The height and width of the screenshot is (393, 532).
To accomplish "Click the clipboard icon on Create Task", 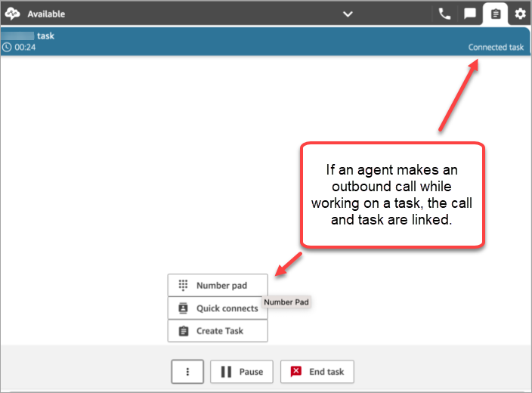I will tap(183, 331).
